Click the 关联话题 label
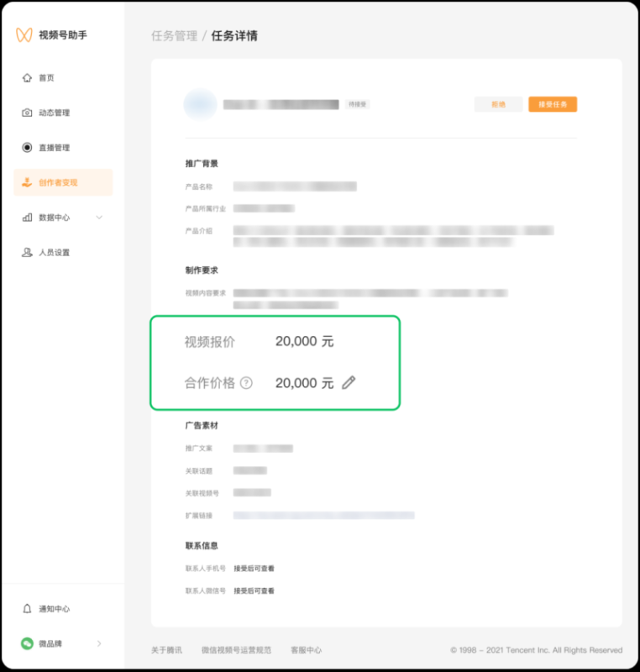This screenshot has width=640, height=672. click(199, 471)
